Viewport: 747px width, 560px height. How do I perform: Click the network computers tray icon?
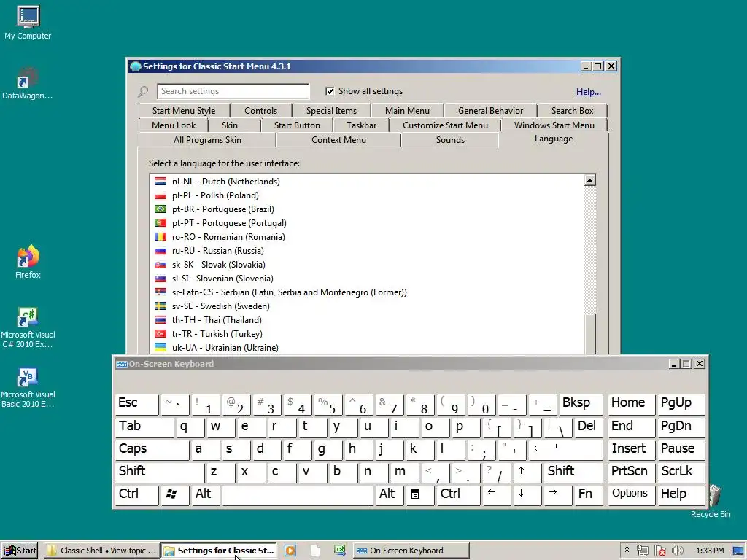(x=642, y=551)
